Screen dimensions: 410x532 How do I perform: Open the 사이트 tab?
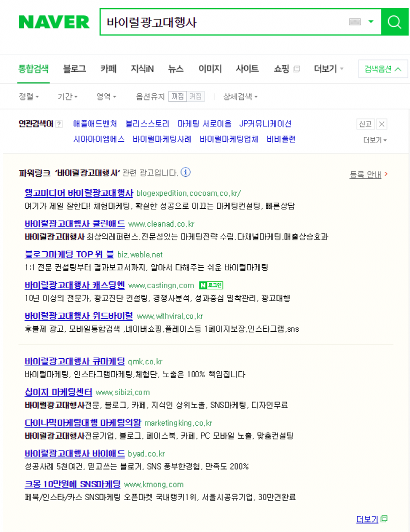point(247,69)
